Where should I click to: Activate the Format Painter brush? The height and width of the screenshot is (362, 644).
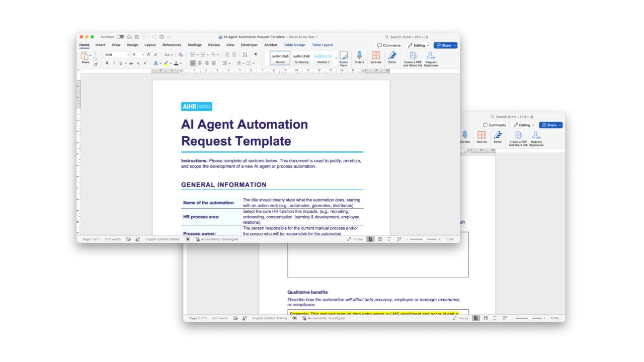(95, 64)
